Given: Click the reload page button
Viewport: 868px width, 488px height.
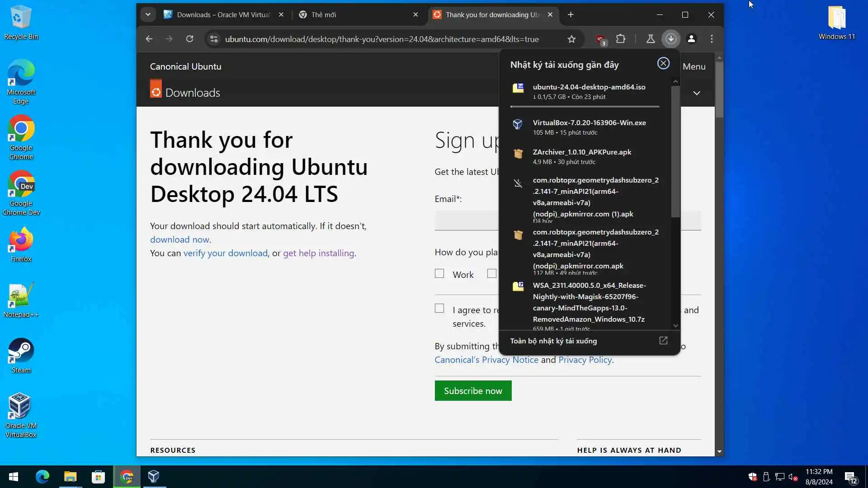Looking at the screenshot, I should pyautogui.click(x=189, y=39).
